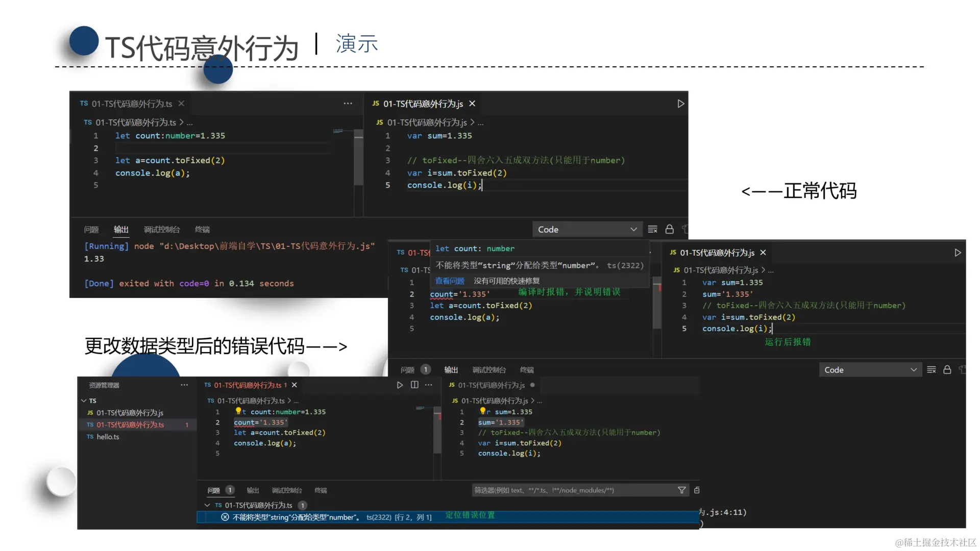
Task: Switch to the 终端 tab in top panel
Action: pos(202,230)
